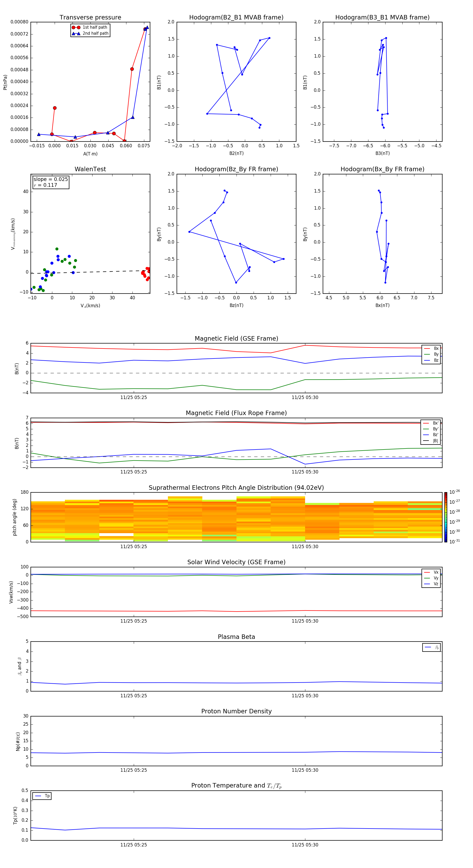The image size is (473, 868).
Task: Click the red Vx line in velocity plot
Action: pyautogui.click(x=236, y=611)
